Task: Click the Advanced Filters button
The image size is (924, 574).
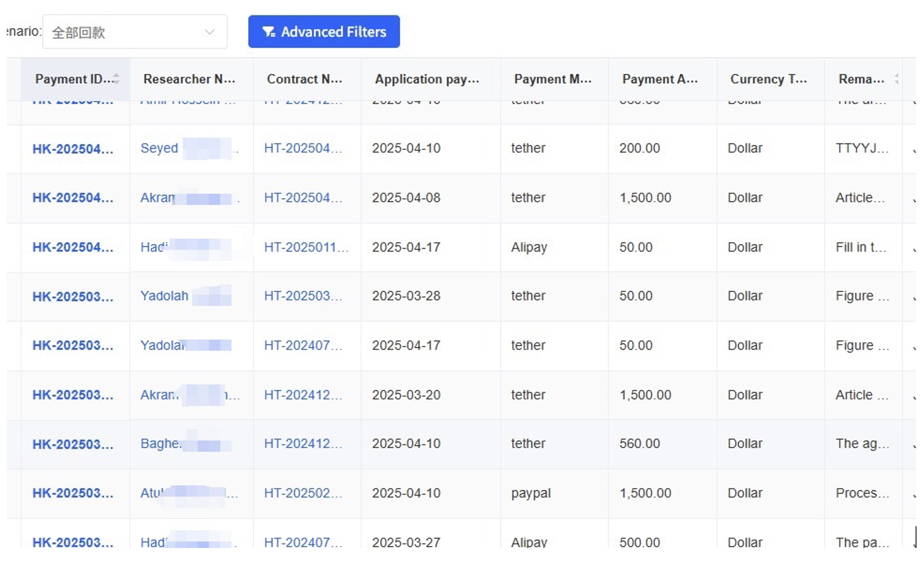Action: [x=324, y=32]
